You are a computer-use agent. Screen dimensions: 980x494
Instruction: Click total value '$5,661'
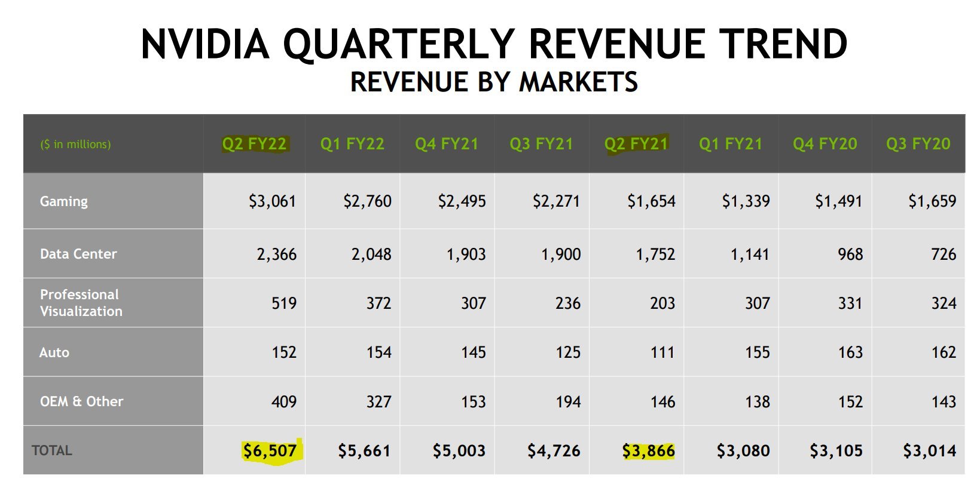click(x=364, y=451)
